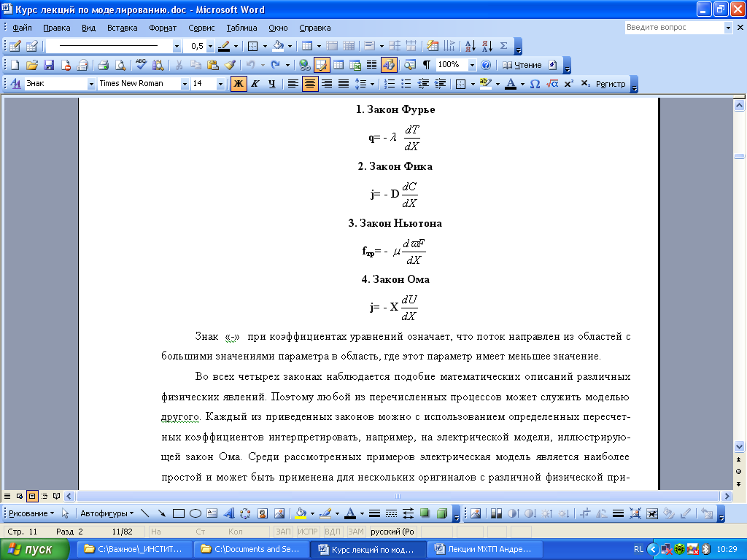Viewport: 747px width, 560px height.
Task: Open equation editor square root icon
Action: pyautogui.click(x=552, y=84)
